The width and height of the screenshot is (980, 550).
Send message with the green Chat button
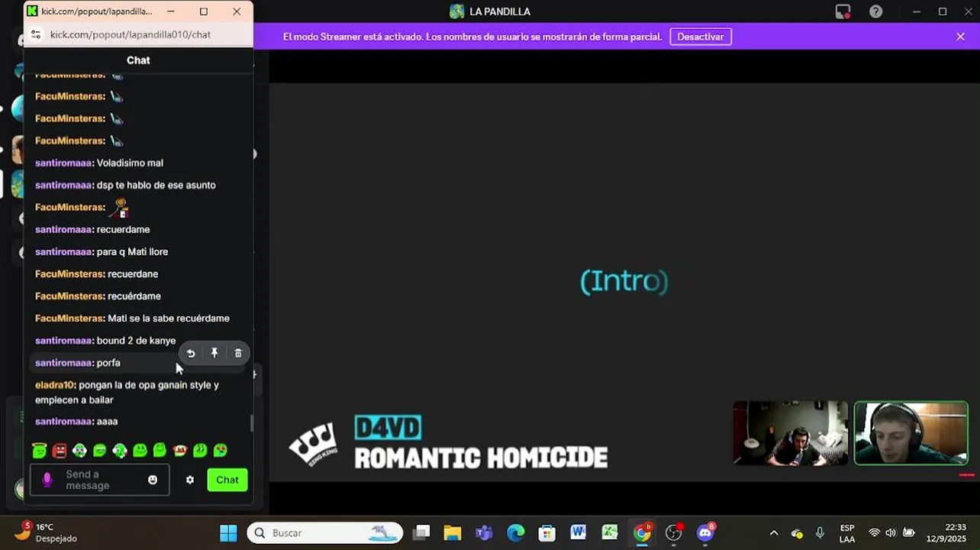click(x=227, y=480)
